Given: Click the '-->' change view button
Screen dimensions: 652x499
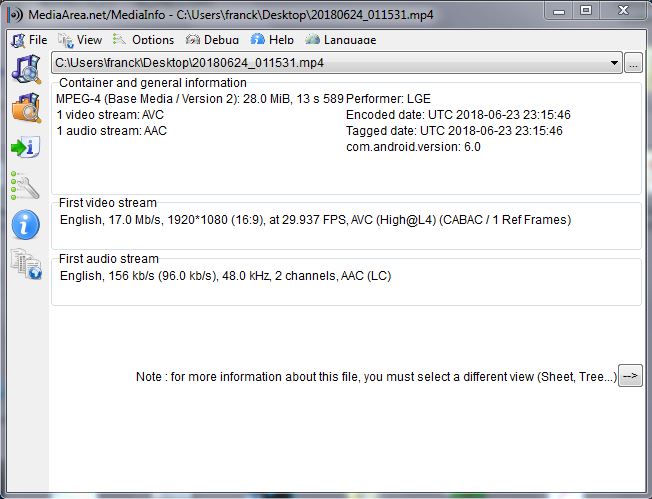Looking at the screenshot, I should (x=630, y=376).
